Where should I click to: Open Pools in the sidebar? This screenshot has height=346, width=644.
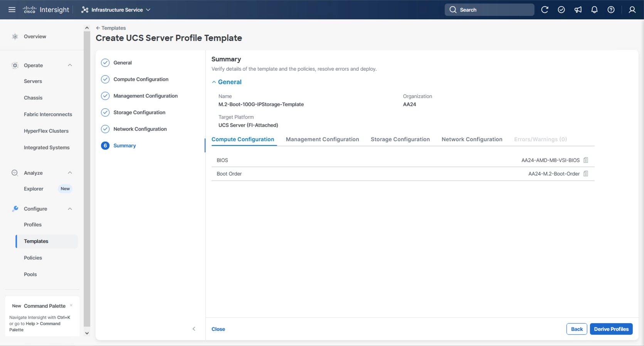tap(30, 275)
